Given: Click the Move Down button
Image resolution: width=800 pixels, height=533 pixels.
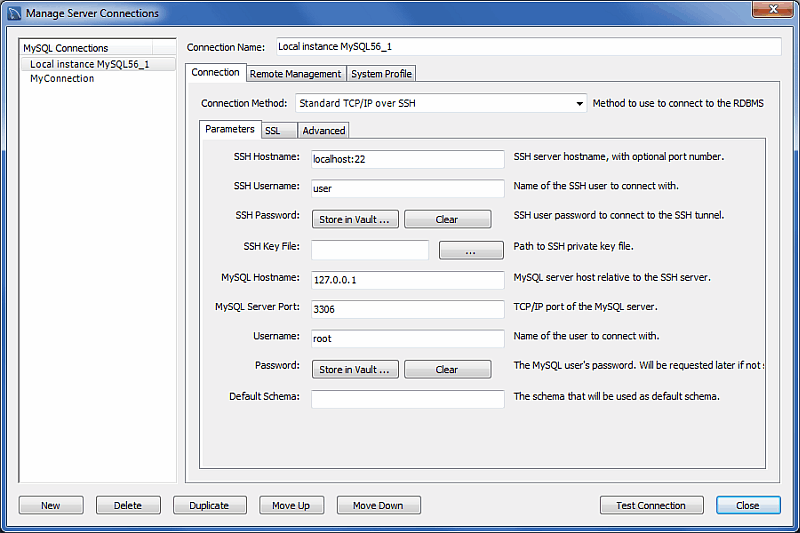Looking at the screenshot, I should point(379,505).
